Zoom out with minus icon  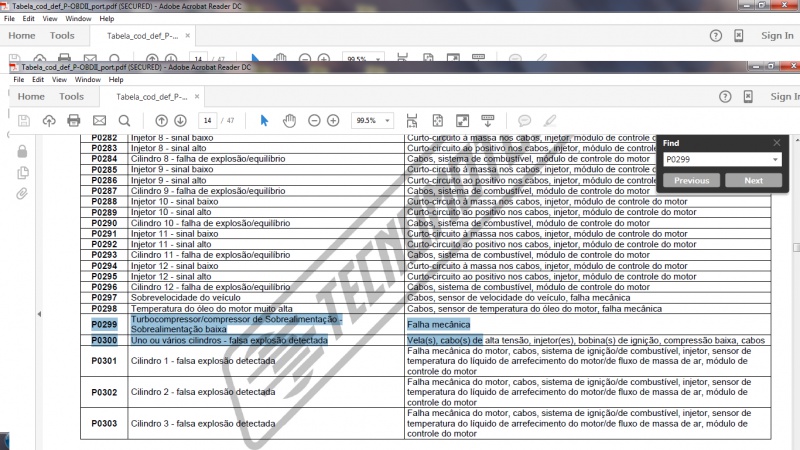(314, 120)
